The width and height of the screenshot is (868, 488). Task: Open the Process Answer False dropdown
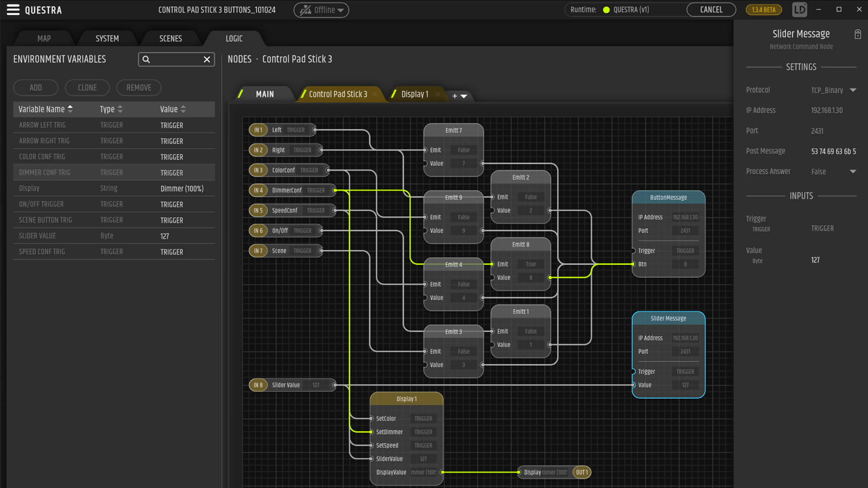tap(853, 171)
